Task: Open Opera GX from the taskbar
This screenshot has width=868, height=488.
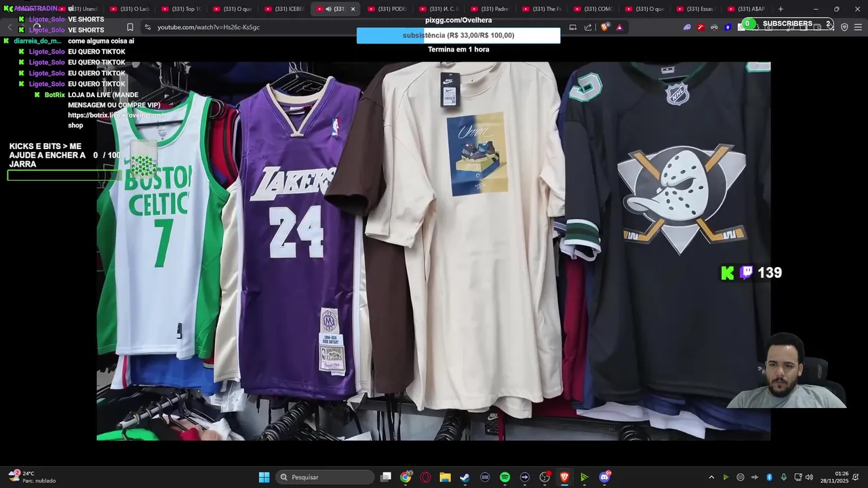Action: [x=425, y=477]
